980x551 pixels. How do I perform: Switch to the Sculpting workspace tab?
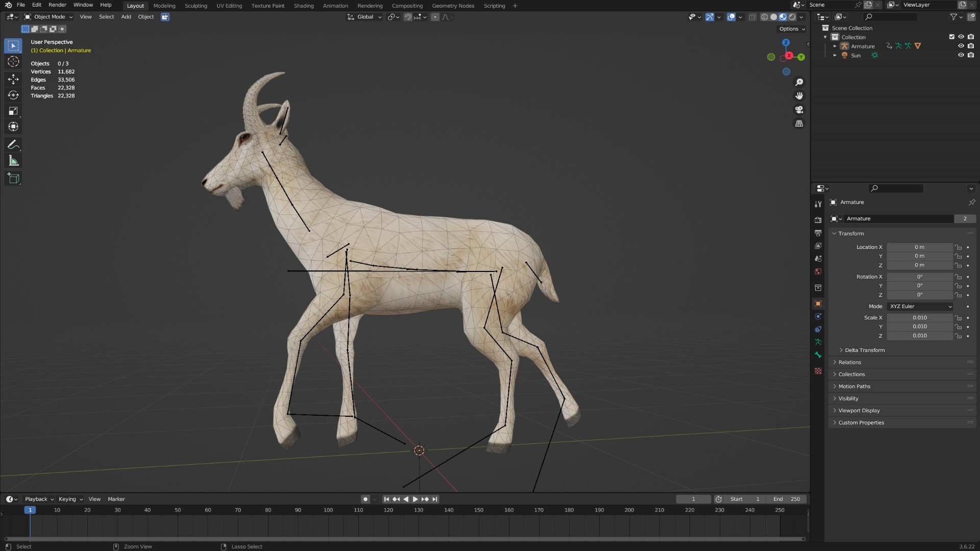[196, 6]
